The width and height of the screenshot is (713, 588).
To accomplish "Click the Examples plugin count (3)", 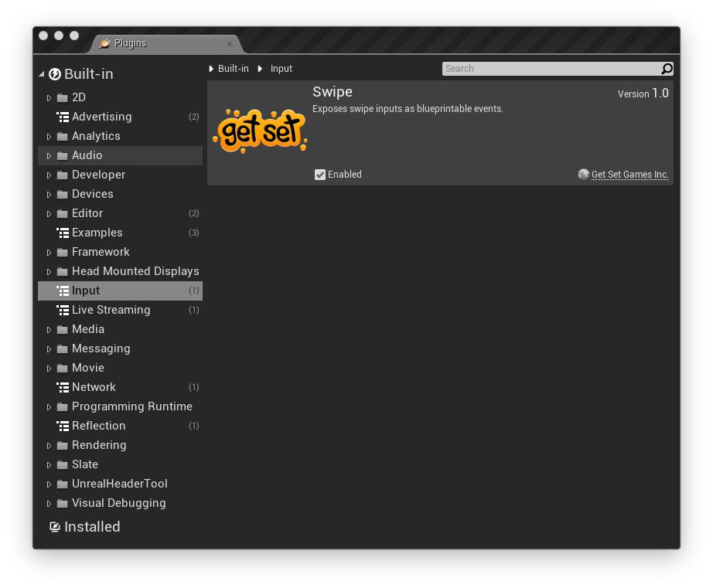I will pos(194,233).
